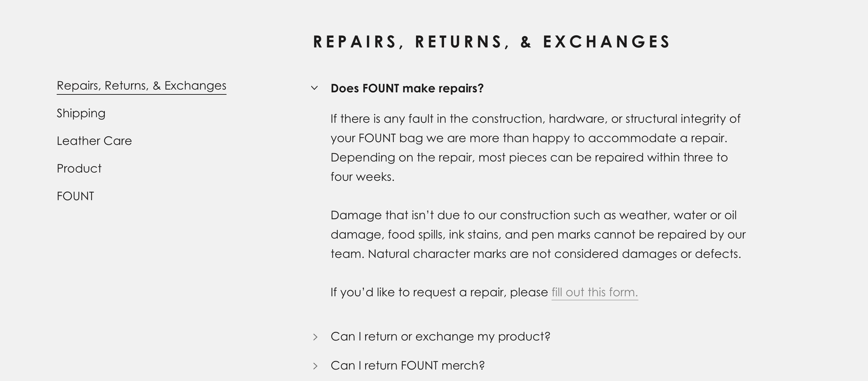Collapse the 'Does FOUNT make repairs?' question

point(407,88)
